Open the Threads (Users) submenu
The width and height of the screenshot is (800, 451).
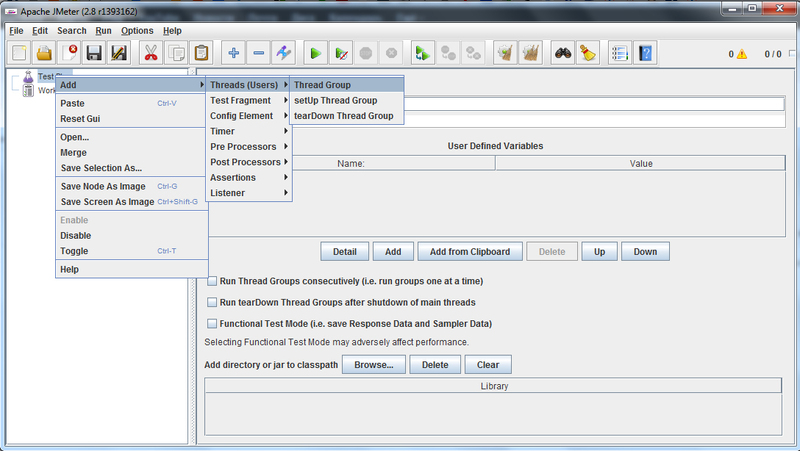[x=248, y=85]
